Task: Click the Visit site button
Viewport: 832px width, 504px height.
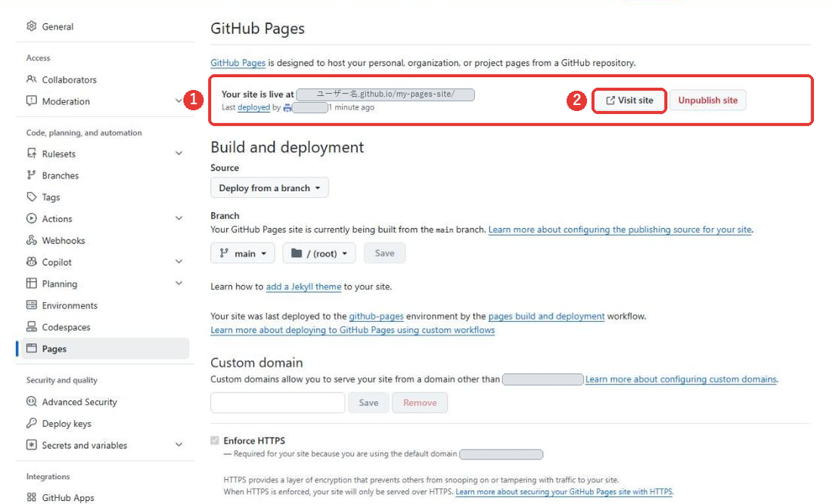Action: [629, 100]
